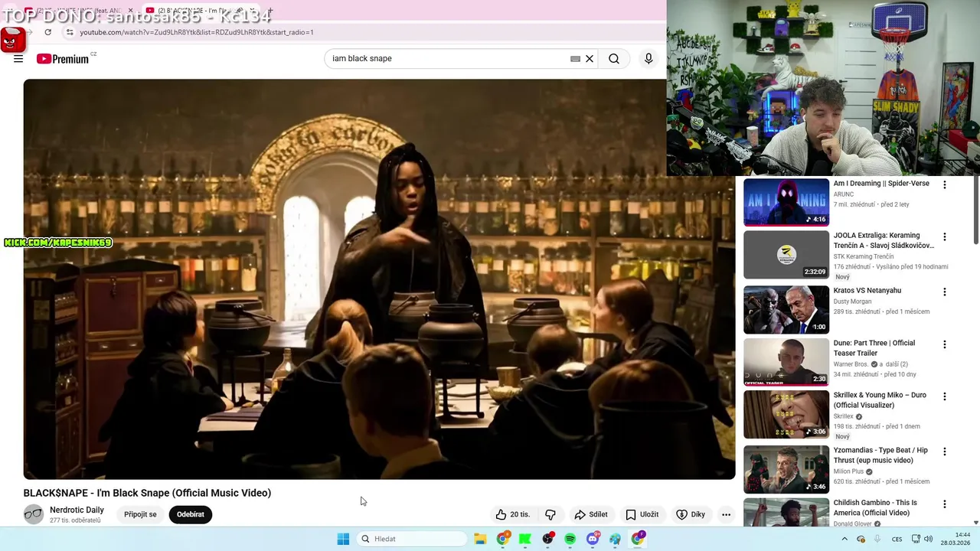
Task: Click the Připojit se join button
Action: click(x=140, y=514)
